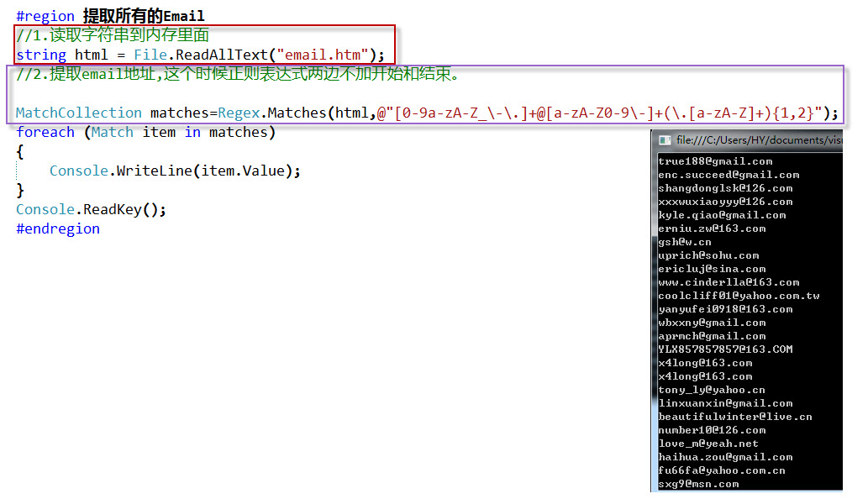The height and width of the screenshot is (499, 868).
Task: Click the 'Console.ReadKey();' line
Action: point(91,210)
